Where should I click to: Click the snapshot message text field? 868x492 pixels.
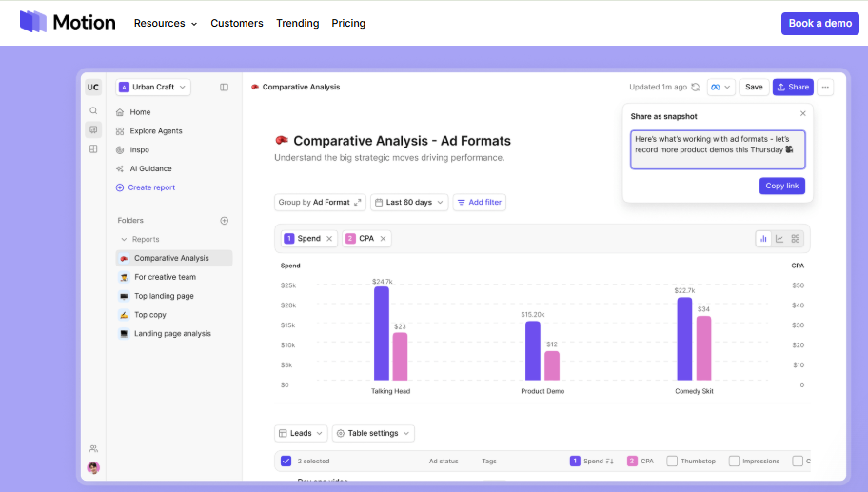(x=718, y=149)
